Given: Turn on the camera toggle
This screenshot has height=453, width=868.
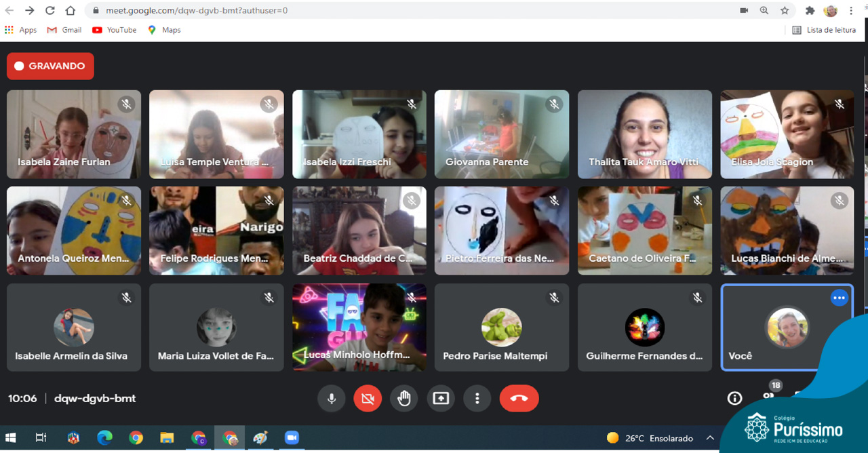Looking at the screenshot, I should (368, 399).
